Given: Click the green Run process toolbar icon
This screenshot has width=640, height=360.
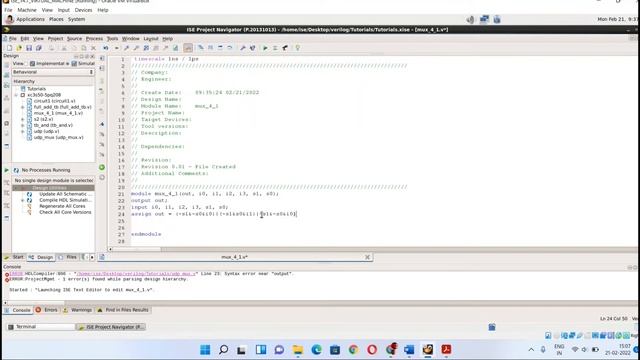Looking at the screenshot, I should [x=265, y=48].
